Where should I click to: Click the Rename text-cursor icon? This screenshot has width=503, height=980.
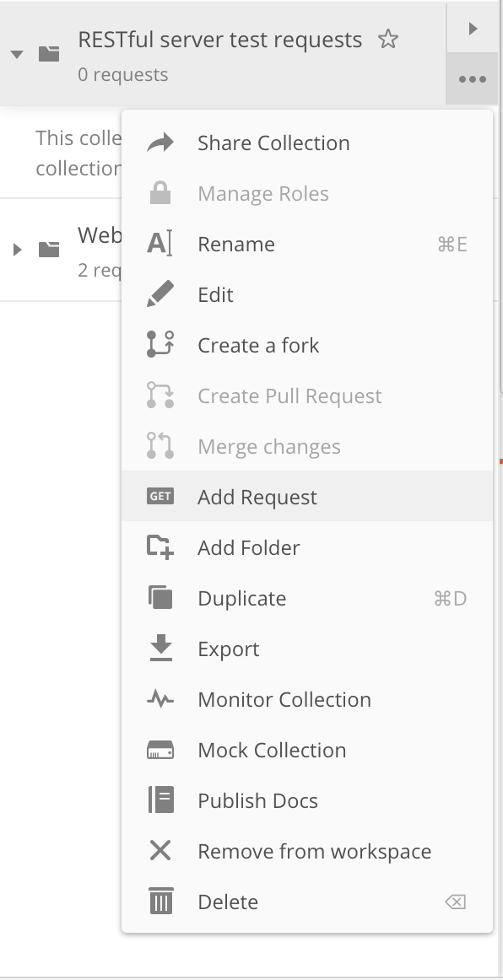pos(160,244)
